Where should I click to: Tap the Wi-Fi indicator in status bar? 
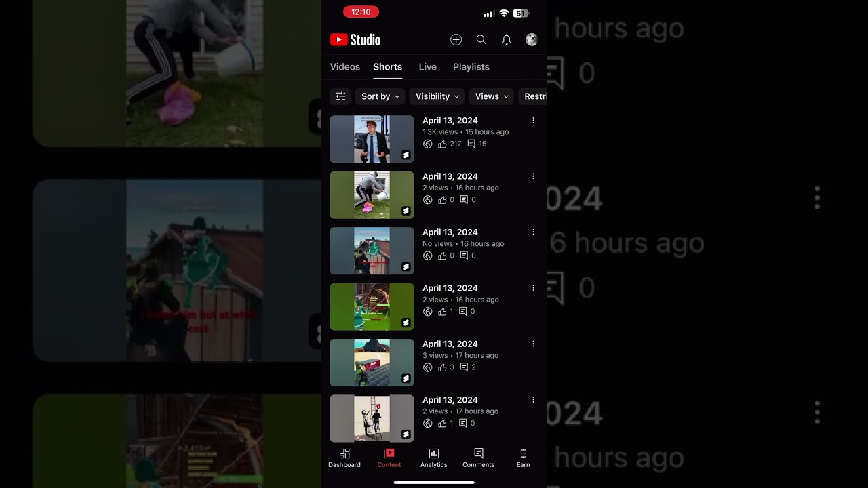(x=504, y=13)
